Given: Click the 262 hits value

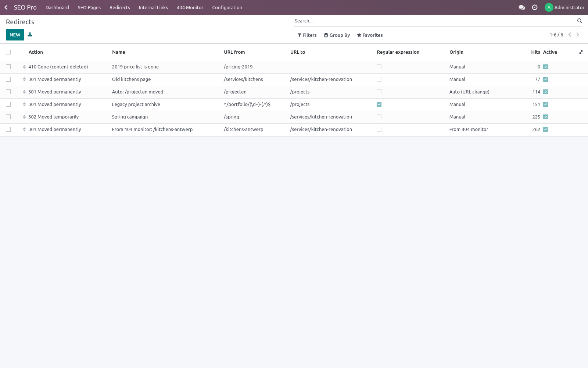Looking at the screenshot, I should point(536,130).
